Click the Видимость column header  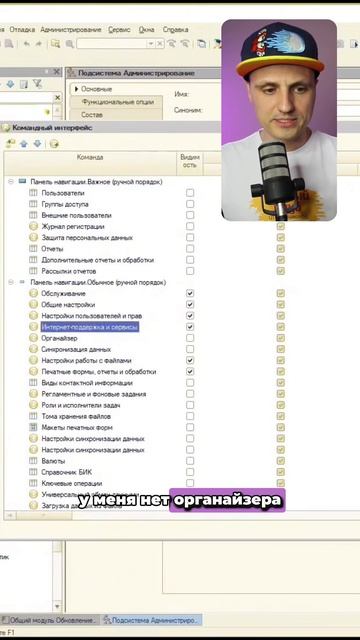point(190,163)
